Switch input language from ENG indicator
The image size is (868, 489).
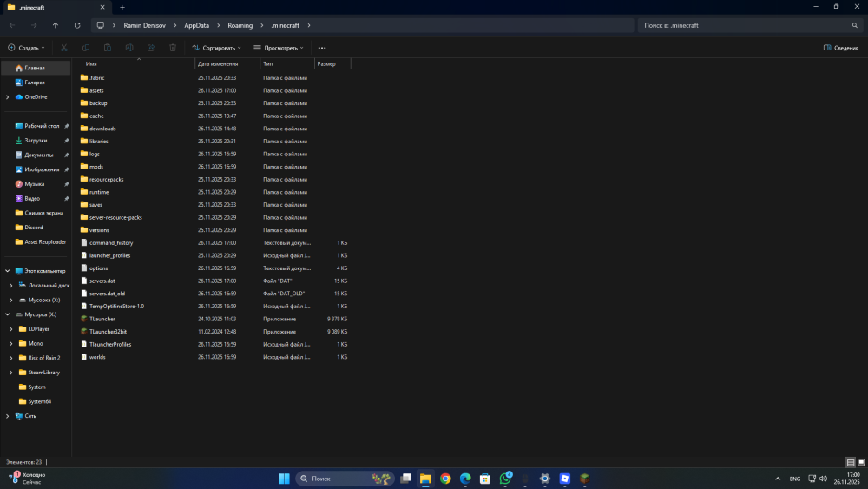point(795,479)
